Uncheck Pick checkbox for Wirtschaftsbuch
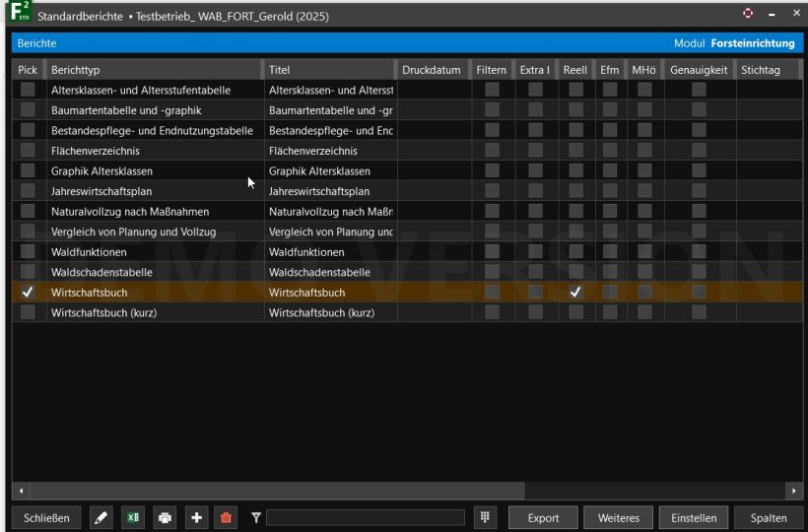This screenshot has height=532, width=808. [28, 293]
